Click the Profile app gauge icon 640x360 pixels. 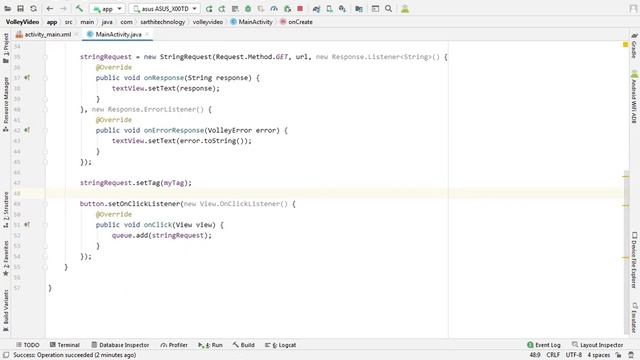tap(274, 9)
